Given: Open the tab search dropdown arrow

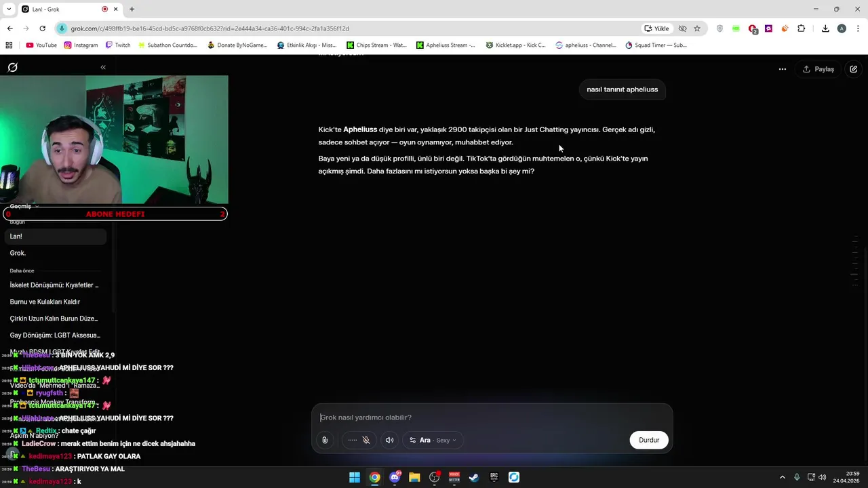Looking at the screenshot, I should pyautogui.click(x=8, y=9).
